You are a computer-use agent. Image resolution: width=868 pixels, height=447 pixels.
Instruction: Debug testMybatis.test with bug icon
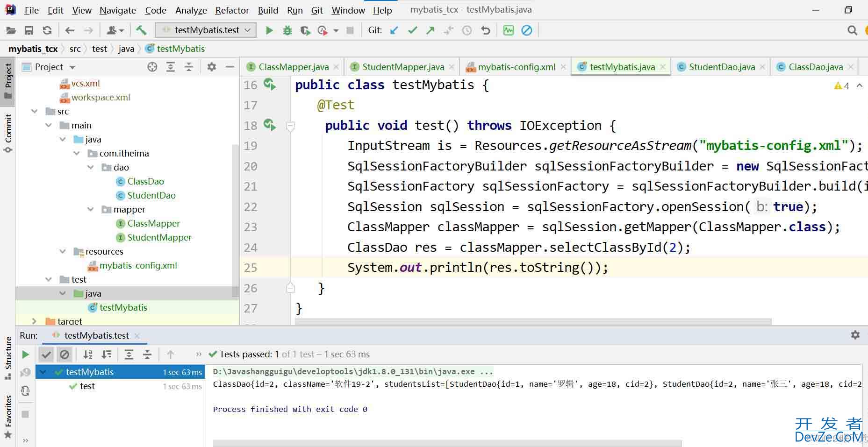point(287,30)
